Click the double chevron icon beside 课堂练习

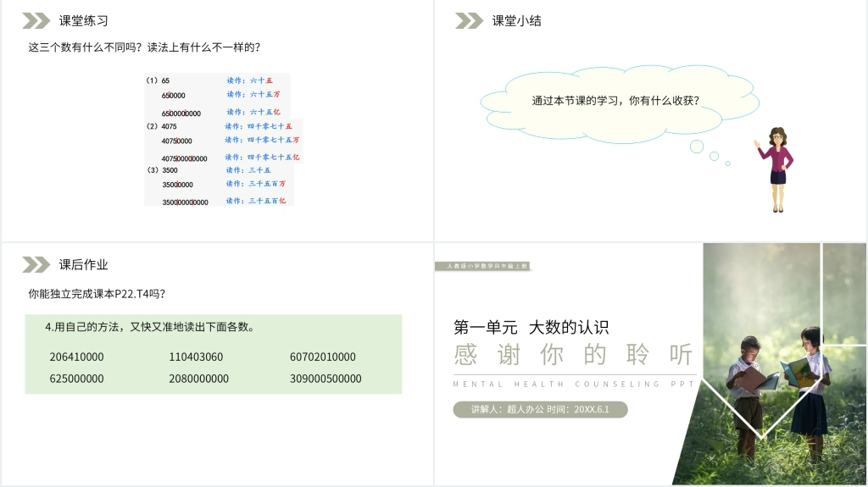click(x=36, y=21)
